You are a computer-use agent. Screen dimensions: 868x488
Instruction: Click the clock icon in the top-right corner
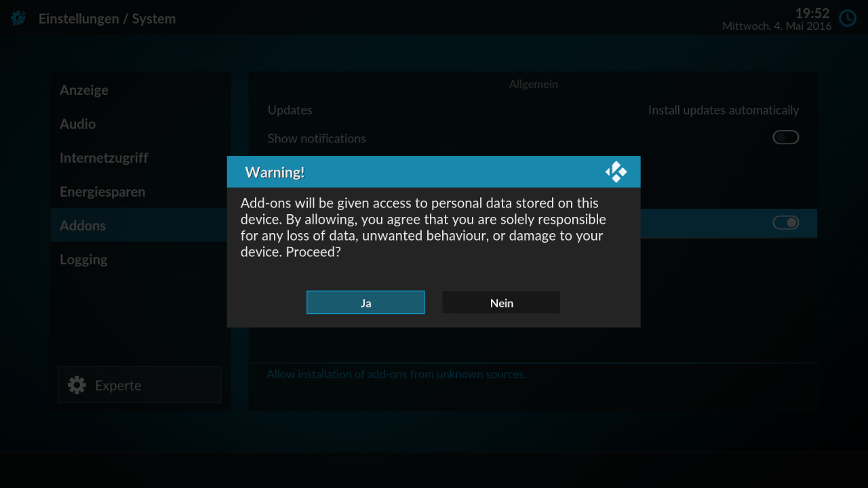[x=848, y=18]
